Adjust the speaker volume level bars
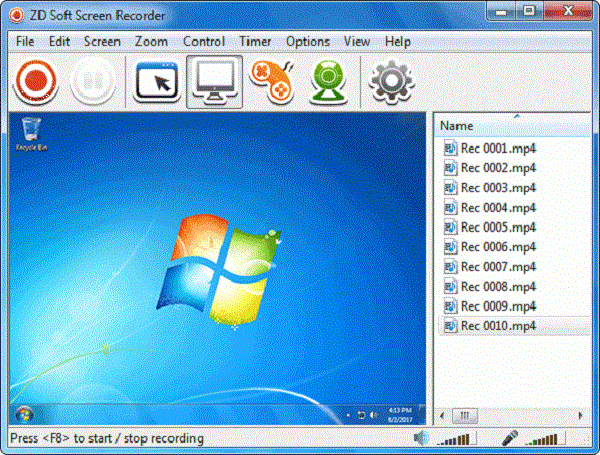 coord(455,439)
